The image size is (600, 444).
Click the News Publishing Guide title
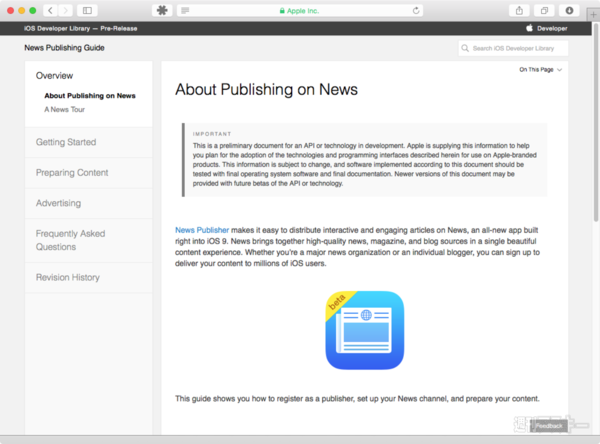point(64,48)
